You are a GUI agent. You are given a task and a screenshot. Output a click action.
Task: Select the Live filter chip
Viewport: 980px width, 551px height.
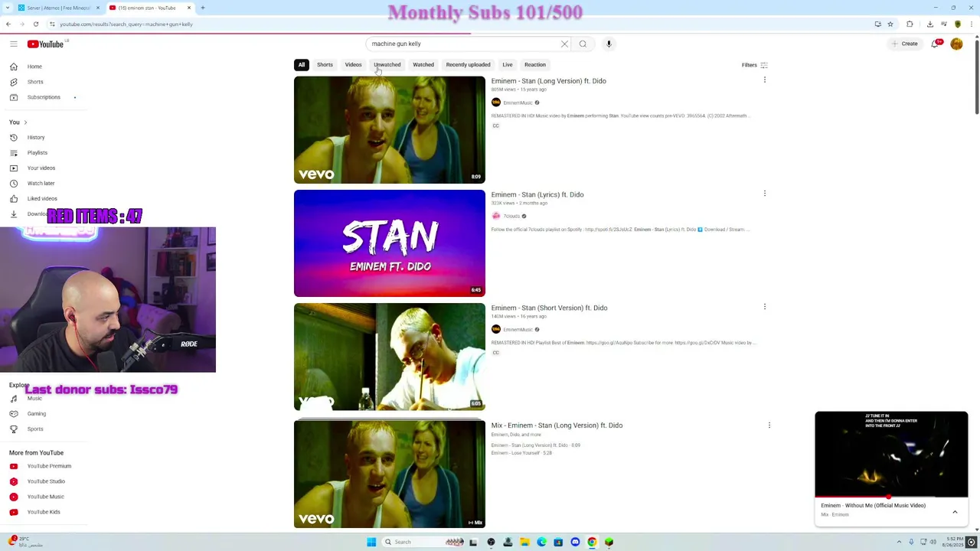click(x=508, y=65)
